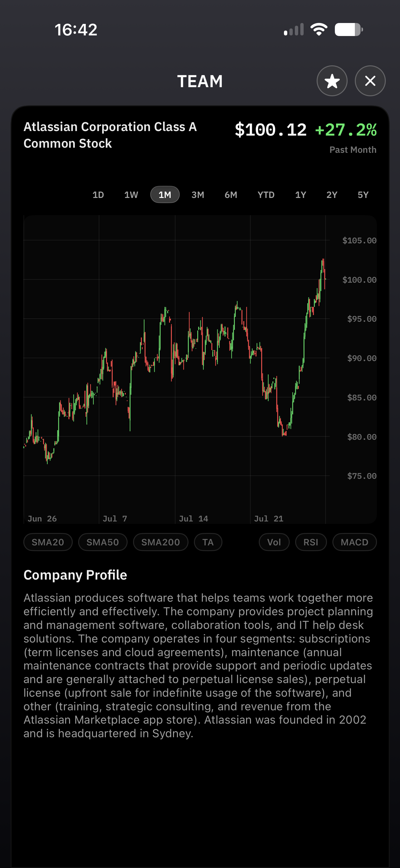The image size is (400, 868).
Task: Show the Vol volume panel
Action: (274, 542)
